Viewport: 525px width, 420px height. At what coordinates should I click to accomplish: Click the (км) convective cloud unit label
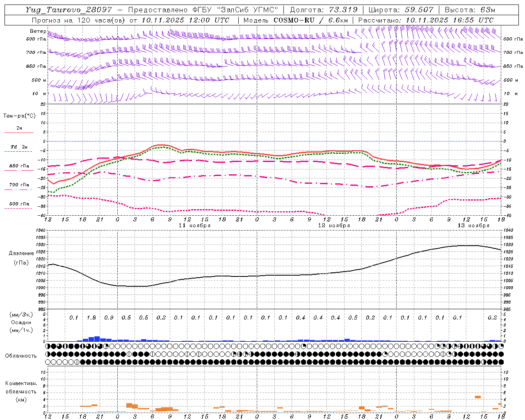(x=21, y=399)
